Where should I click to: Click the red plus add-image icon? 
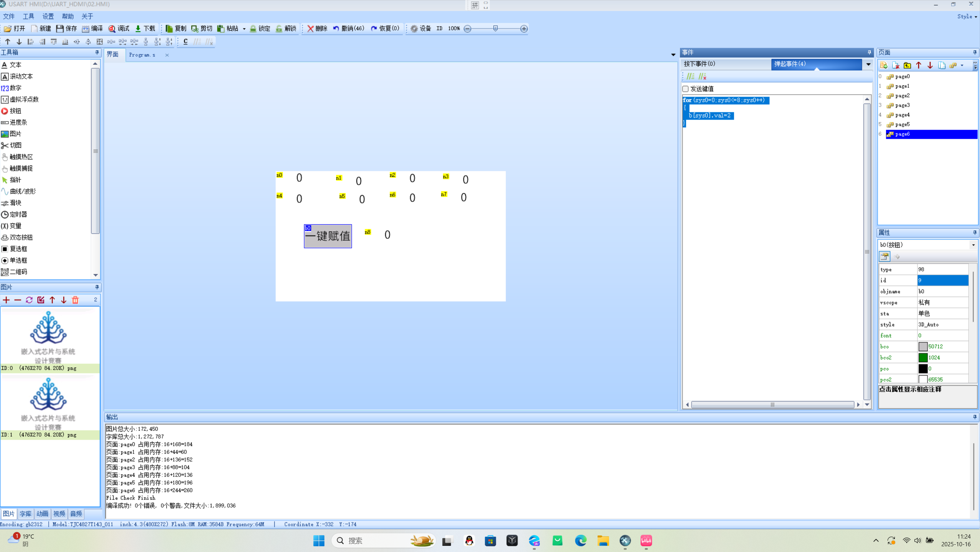(x=6, y=300)
